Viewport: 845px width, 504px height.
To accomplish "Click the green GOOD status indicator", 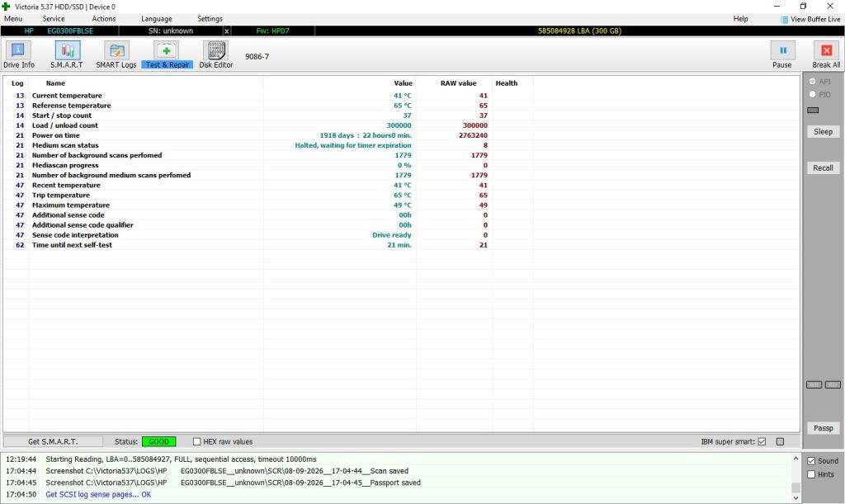I will (159, 441).
